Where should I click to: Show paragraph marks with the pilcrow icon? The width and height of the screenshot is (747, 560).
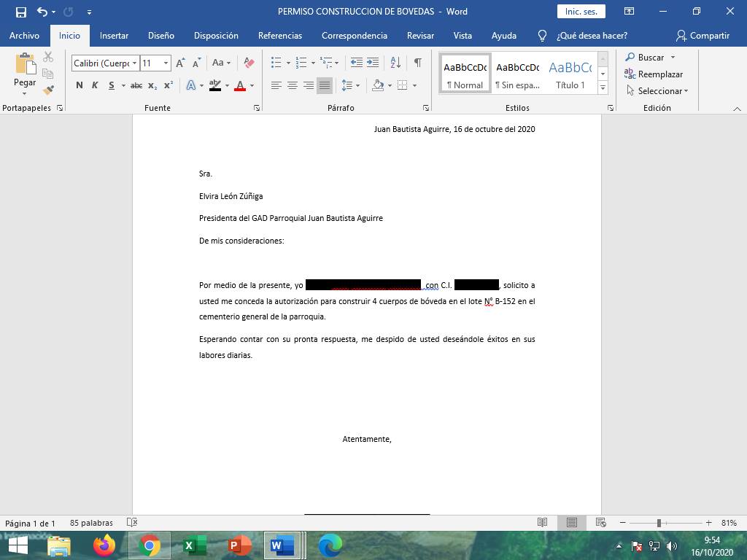click(417, 63)
